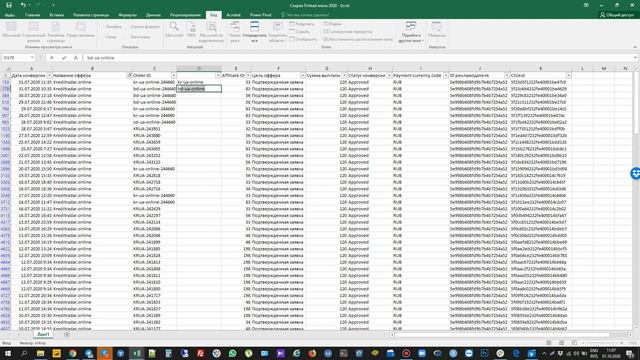Add a new sheet with plus icon

(67, 335)
